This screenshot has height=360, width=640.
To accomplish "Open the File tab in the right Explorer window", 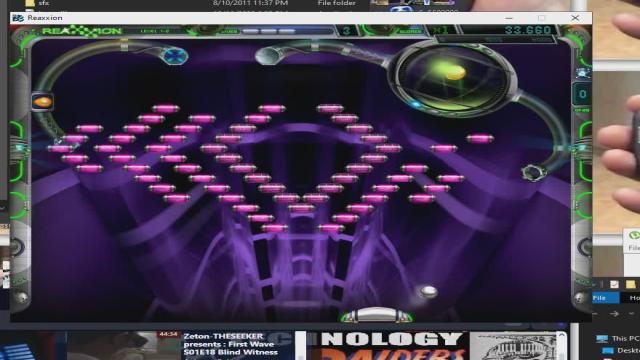I will click(605, 298).
